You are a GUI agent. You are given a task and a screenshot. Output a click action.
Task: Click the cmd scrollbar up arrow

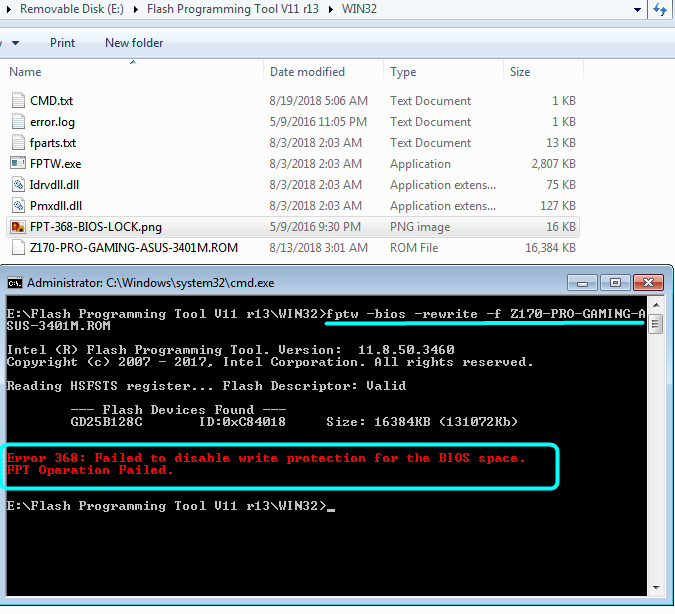[656, 305]
